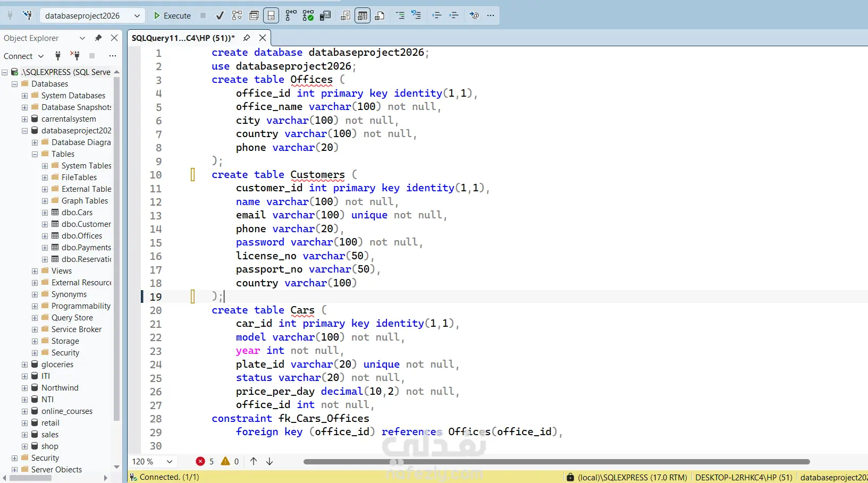Open the databaseproject2026 database dropdown
The height and width of the screenshot is (483, 868).
point(92,15)
